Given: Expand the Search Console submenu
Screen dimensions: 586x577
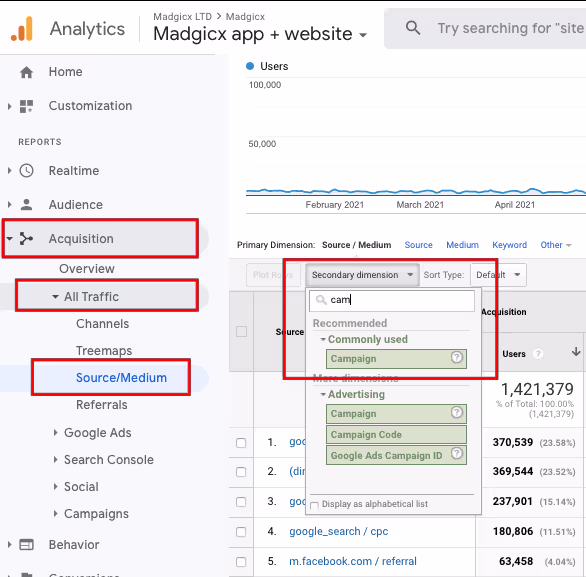Looking at the screenshot, I should 55,460.
